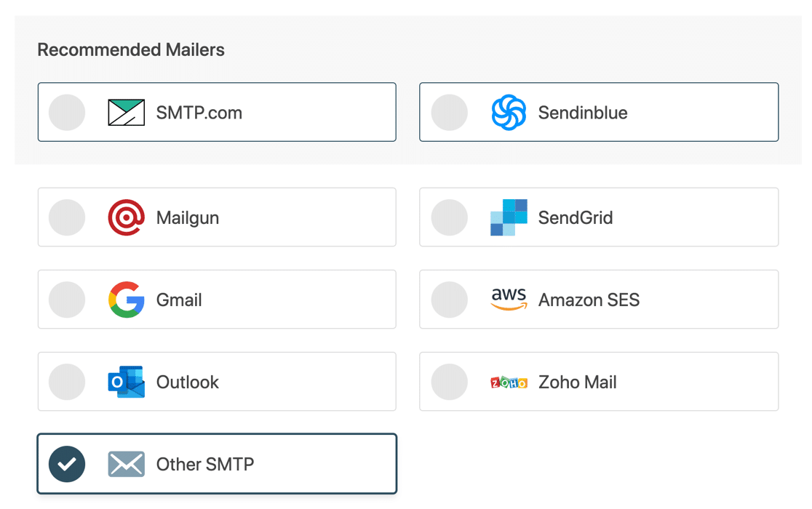Screen dimensions: 812x509
Task: Click the Sendinblue recommended mailer card
Action: (x=598, y=111)
